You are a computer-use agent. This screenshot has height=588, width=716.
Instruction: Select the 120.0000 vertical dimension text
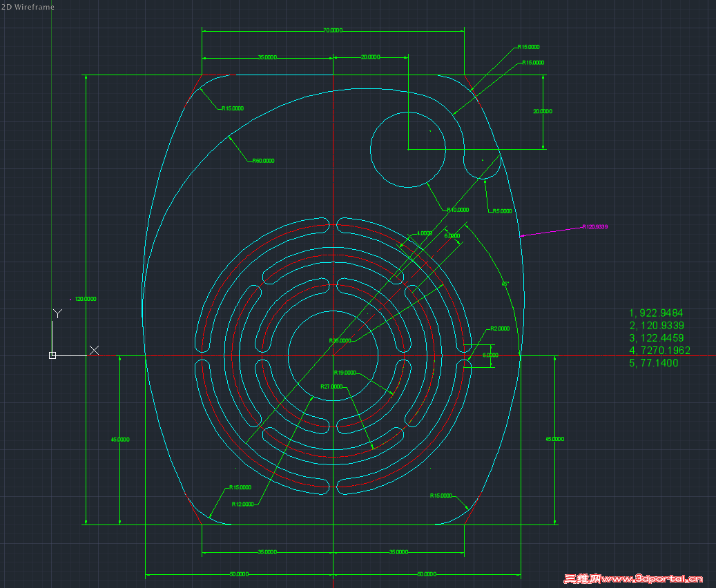pyautogui.click(x=86, y=299)
